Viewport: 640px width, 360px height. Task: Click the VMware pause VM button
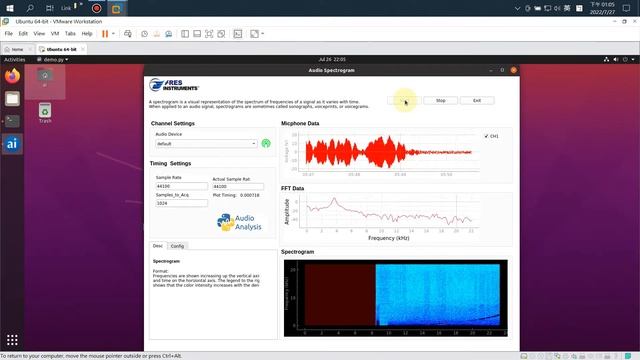(x=105, y=34)
